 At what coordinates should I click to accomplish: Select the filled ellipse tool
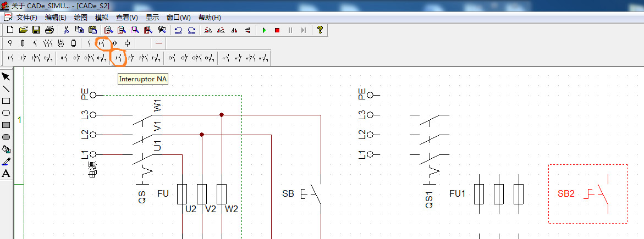[5, 137]
